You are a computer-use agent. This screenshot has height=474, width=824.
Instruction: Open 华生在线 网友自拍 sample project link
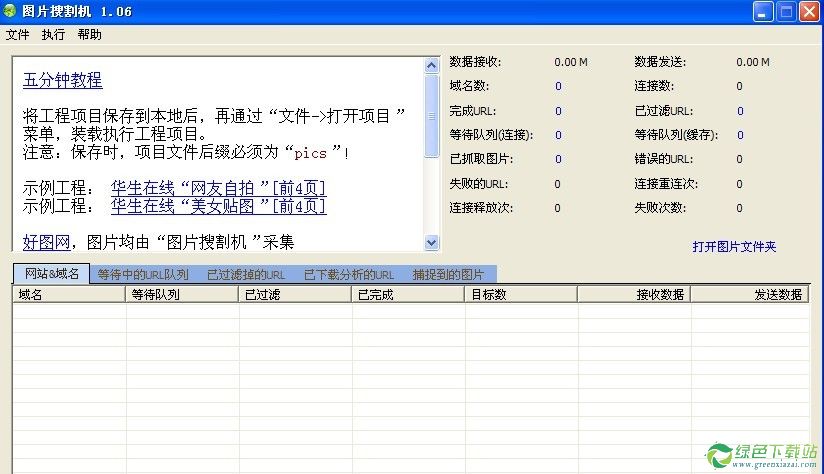(218, 189)
